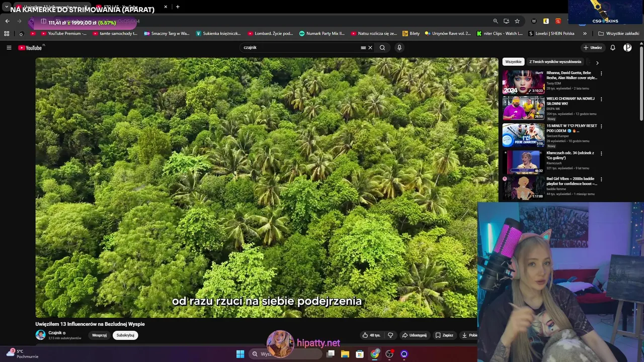Click the Utwórz create button

pyautogui.click(x=593, y=48)
